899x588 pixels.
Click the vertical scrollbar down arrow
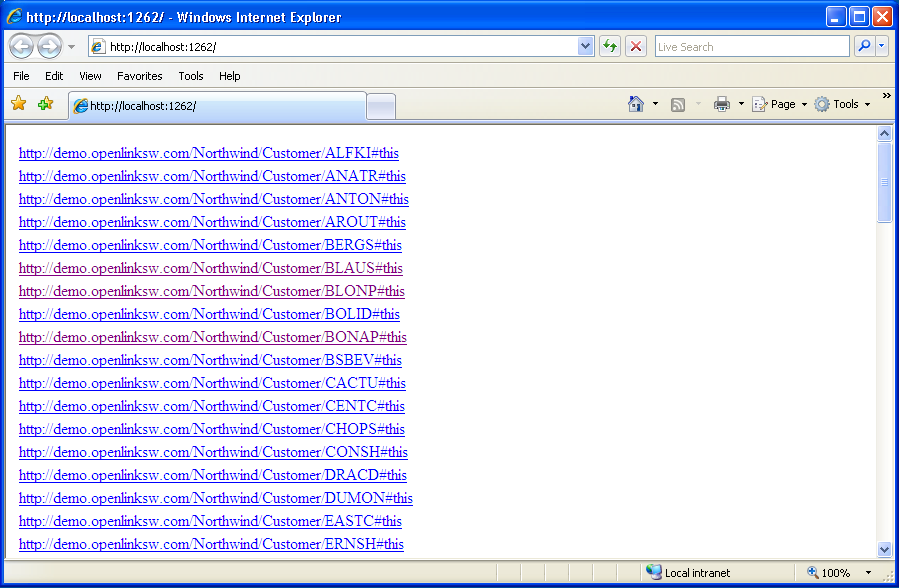click(884, 549)
